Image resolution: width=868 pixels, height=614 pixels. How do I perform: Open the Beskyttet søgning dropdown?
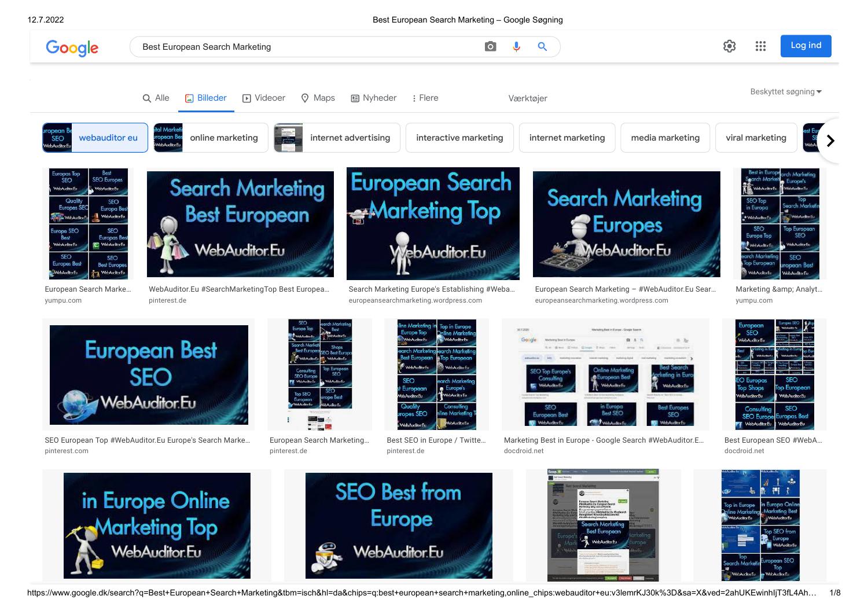(785, 91)
